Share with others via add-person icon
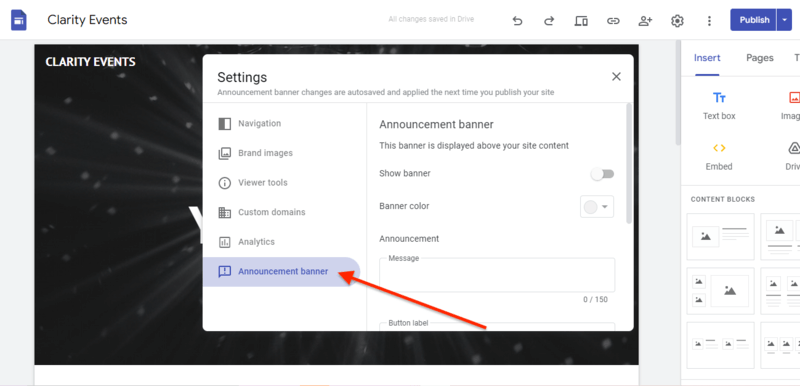800x386 pixels. [x=645, y=21]
